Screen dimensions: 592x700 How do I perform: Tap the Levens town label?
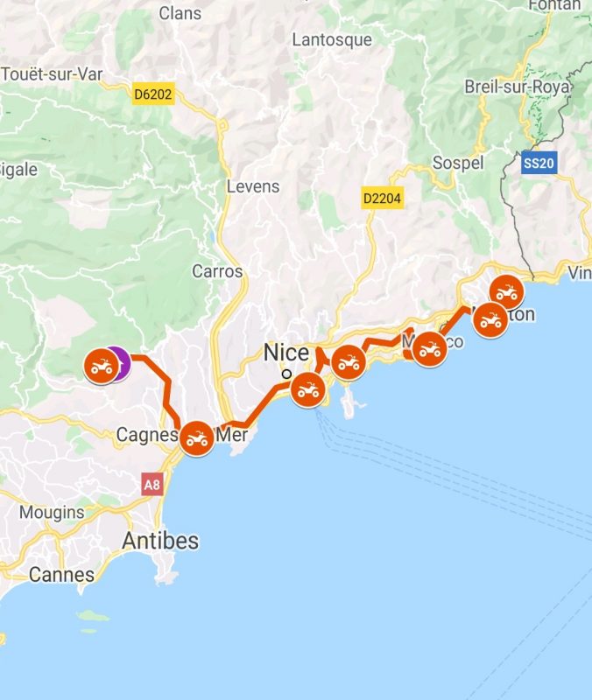point(253,186)
